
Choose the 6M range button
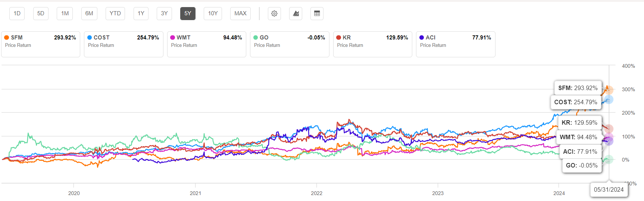[x=89, y=14]
